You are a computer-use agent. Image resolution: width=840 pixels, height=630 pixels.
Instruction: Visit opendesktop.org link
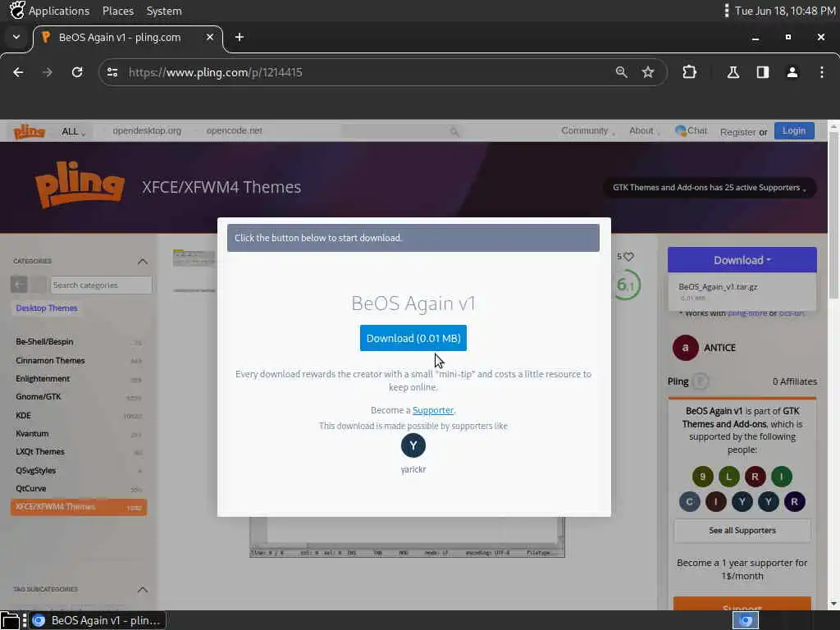(147, 130)
